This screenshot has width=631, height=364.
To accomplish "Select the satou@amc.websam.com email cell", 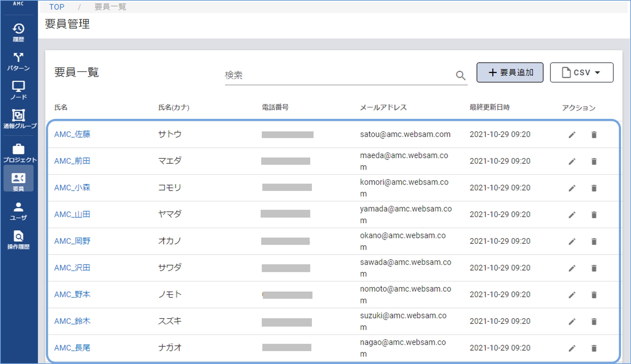I will pos(405,134).
